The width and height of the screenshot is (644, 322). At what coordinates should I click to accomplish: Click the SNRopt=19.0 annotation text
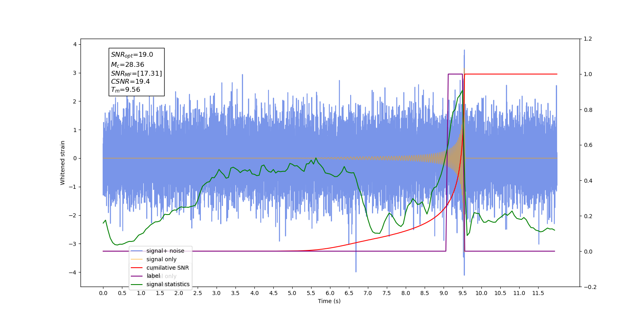click(132, 55)
